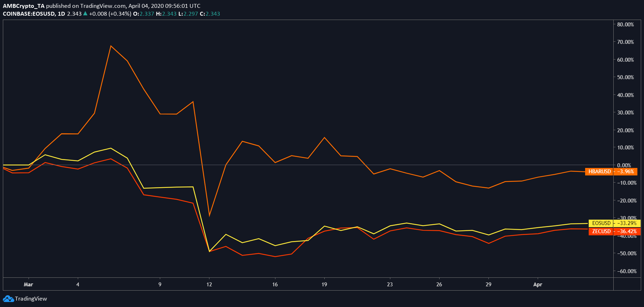The height and width of the screenshot is (307, 644).
Task: Click the 60.00% price scale label
Action: pos(625,60)
